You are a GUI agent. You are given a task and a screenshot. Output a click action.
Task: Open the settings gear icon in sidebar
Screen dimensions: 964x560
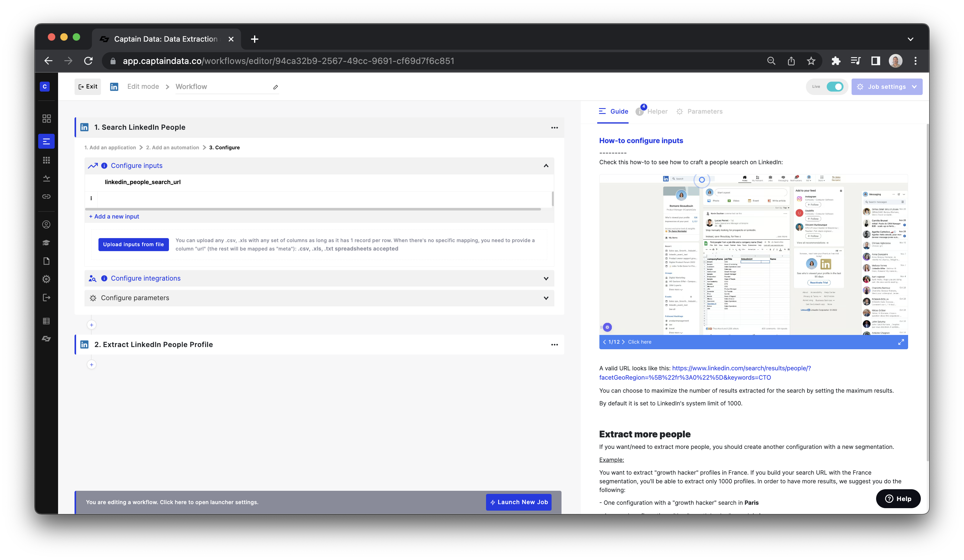46,279
